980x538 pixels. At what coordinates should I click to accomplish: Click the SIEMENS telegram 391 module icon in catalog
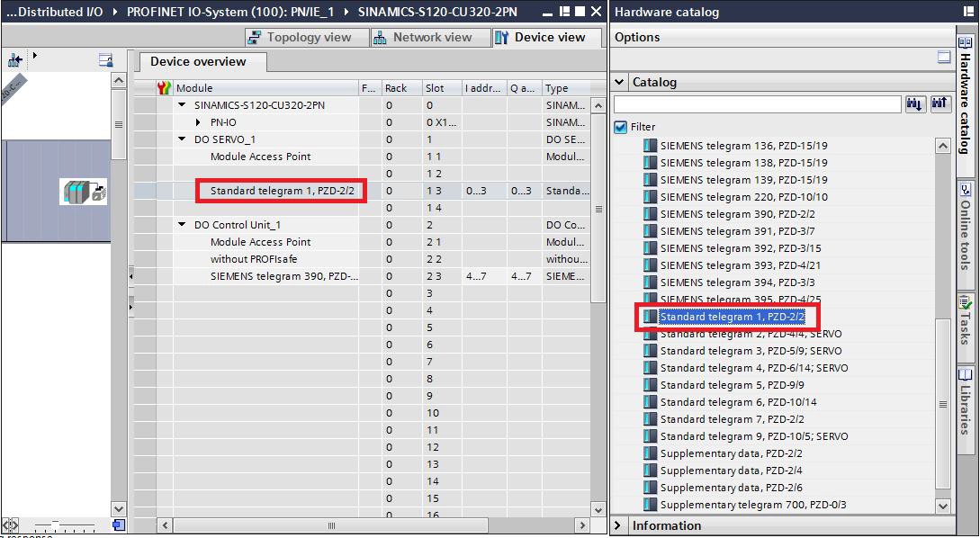point(651,231)
